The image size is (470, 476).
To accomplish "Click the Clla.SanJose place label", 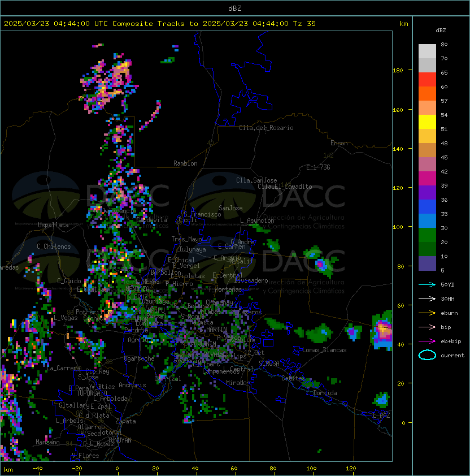I will (256, 180).
